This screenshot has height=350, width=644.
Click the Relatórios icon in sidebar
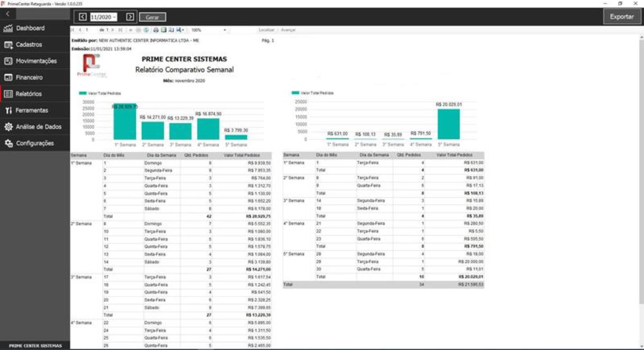click(x=8, y=94)
